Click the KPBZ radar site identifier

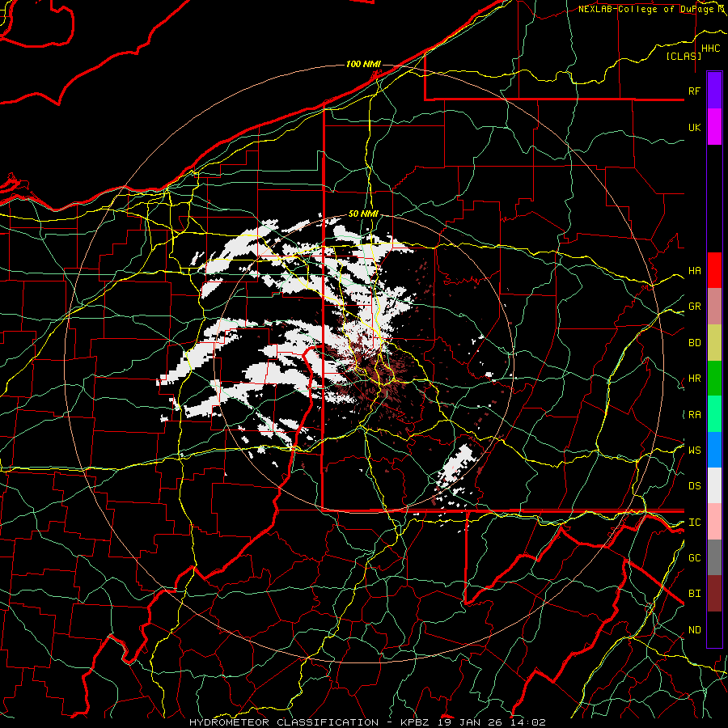pyautogui.click(x=417, y=722)
